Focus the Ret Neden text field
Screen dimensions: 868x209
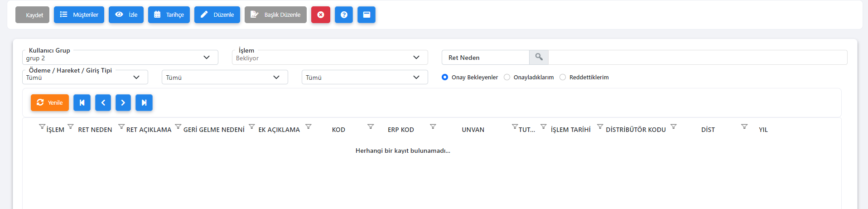(698, 57)
